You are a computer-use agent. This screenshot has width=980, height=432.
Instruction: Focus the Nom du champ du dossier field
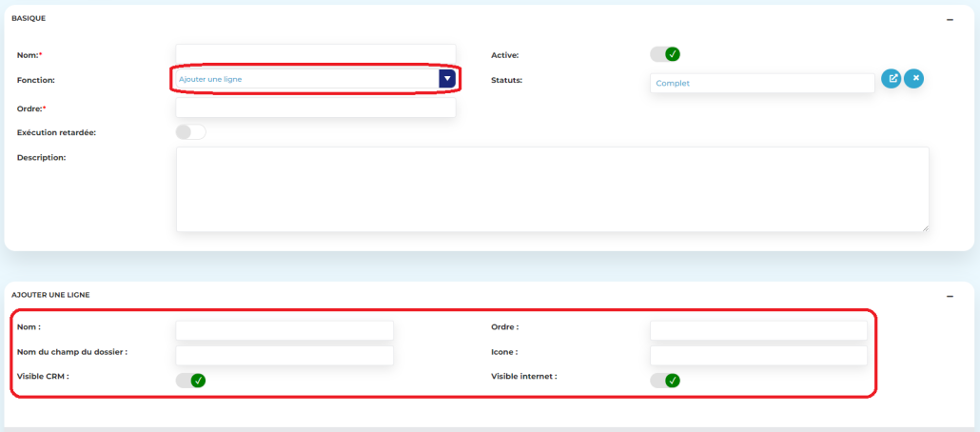284,355
